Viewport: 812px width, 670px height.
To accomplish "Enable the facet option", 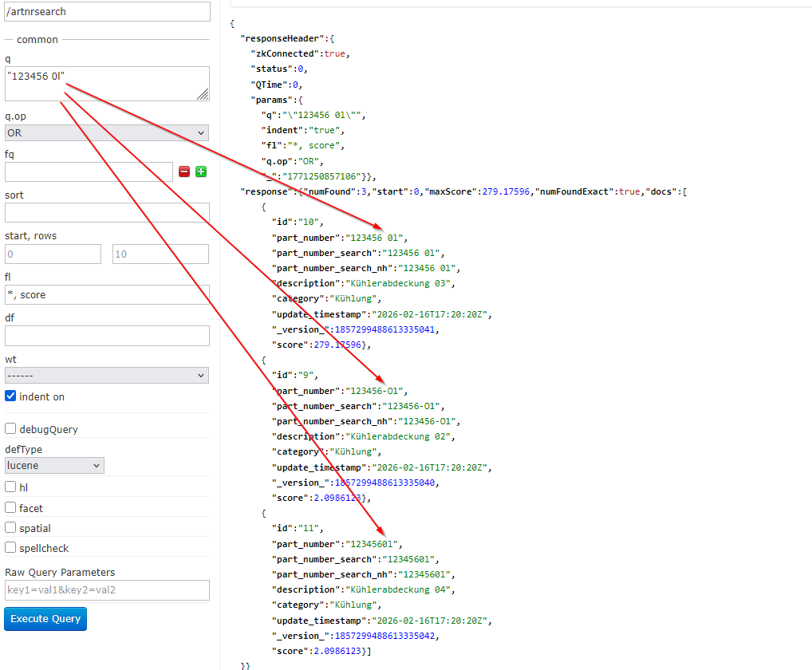I will 10,507.
